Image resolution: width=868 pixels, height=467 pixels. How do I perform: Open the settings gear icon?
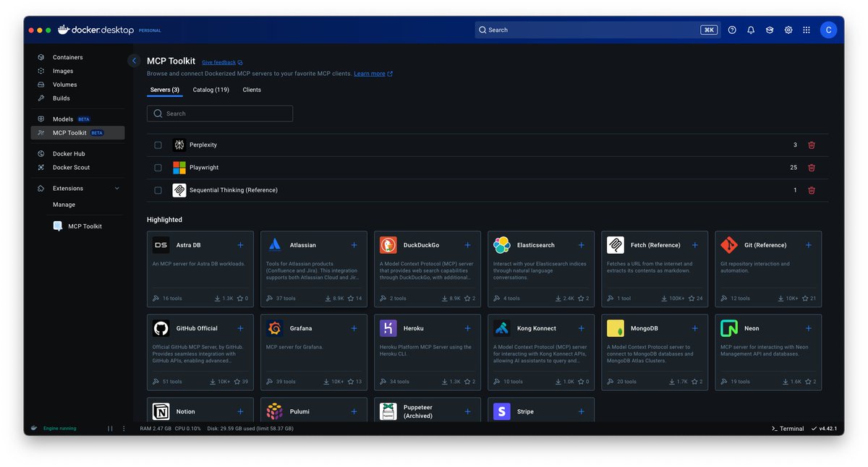(x=788, y=30)
